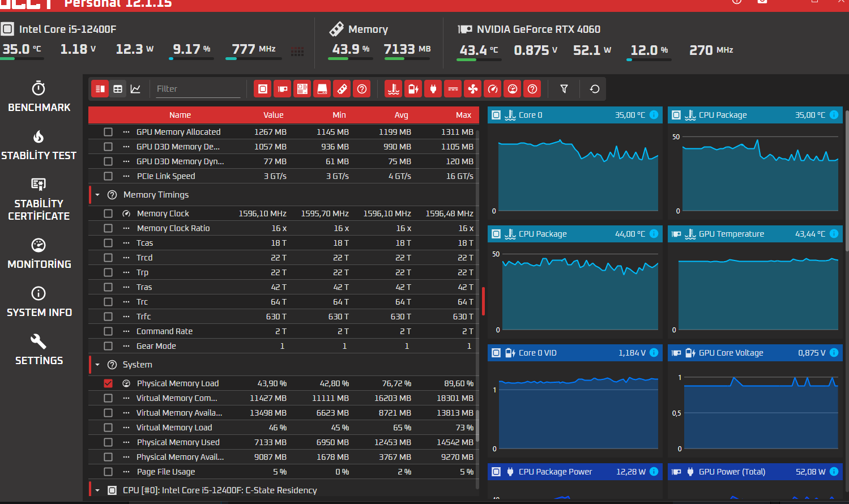Open info for the CPU Package Power graph
849x504 pixels.
point(654,472)
